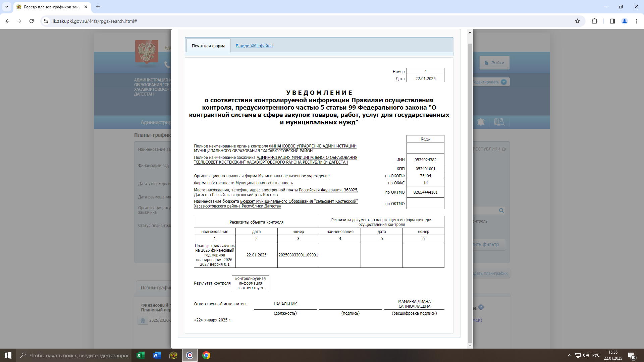Click scrollbar up arrow in dialog
Image resolution: width=644 pixels, height=362 pixels.
(x=470, y=32)
